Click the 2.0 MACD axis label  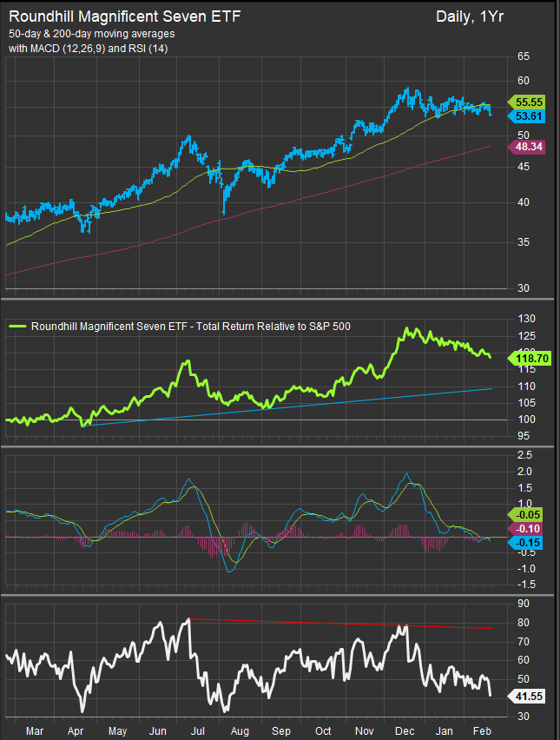tap(524, 472)
